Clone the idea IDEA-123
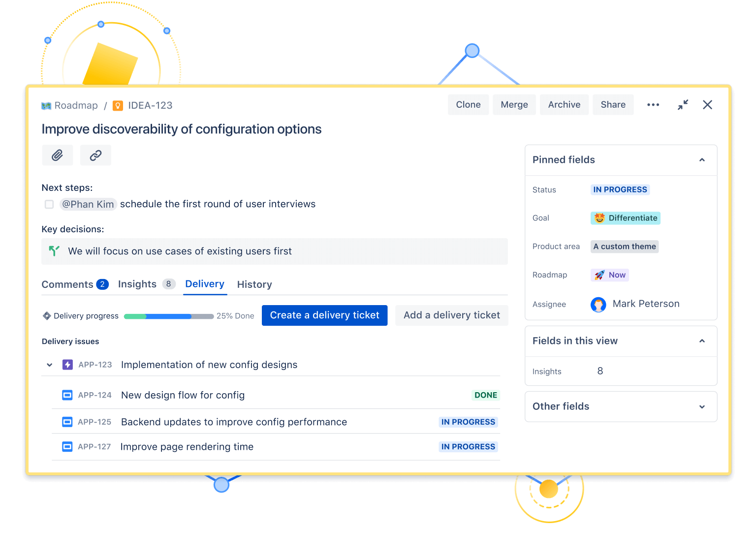Screen dimensions: 756x560 coord(468,104)
